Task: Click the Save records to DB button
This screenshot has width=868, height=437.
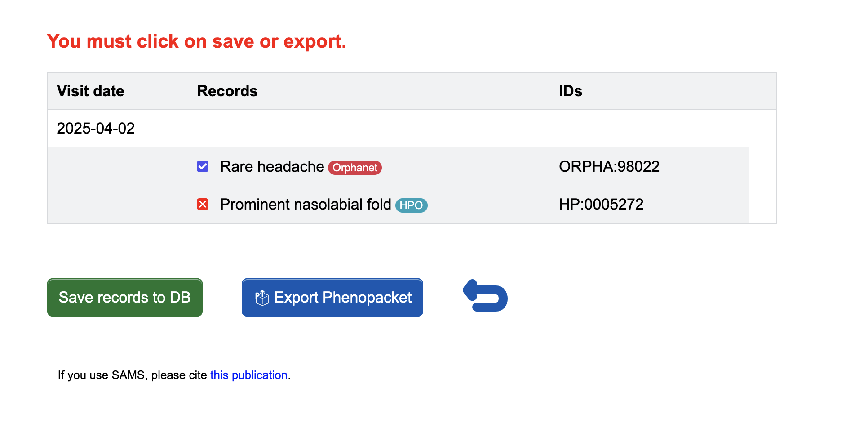Action: pos(125,298)
